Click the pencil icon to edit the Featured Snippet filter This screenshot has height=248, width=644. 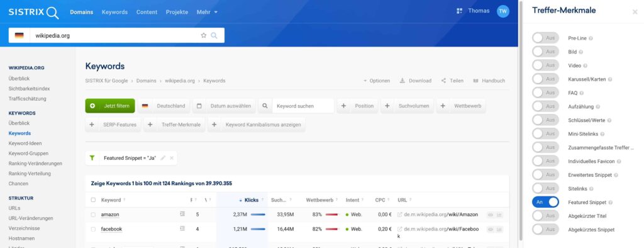(x=163, y=158)
